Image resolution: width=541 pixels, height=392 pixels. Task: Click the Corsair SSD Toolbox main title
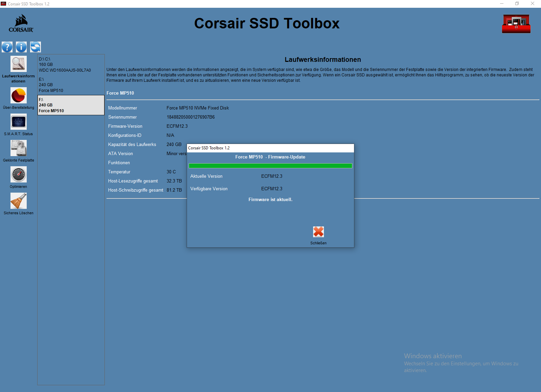tap(267, 23)
